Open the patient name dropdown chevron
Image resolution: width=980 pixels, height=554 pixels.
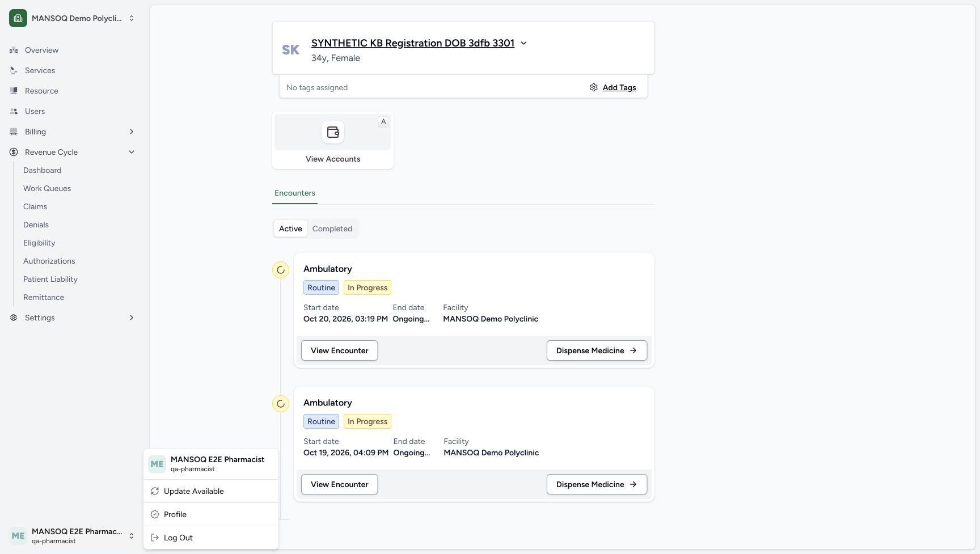tap(523, 43)
